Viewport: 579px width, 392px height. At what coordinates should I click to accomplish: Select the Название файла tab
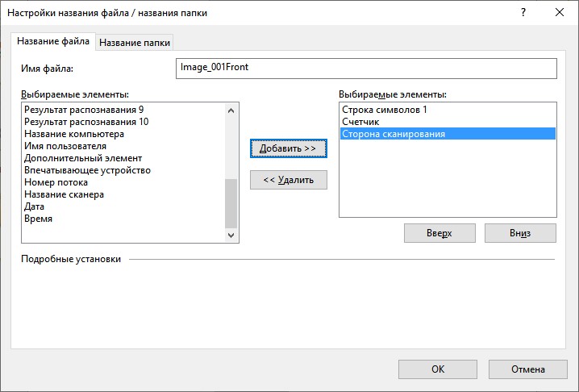pyautogui.click(x=53, y=41)
